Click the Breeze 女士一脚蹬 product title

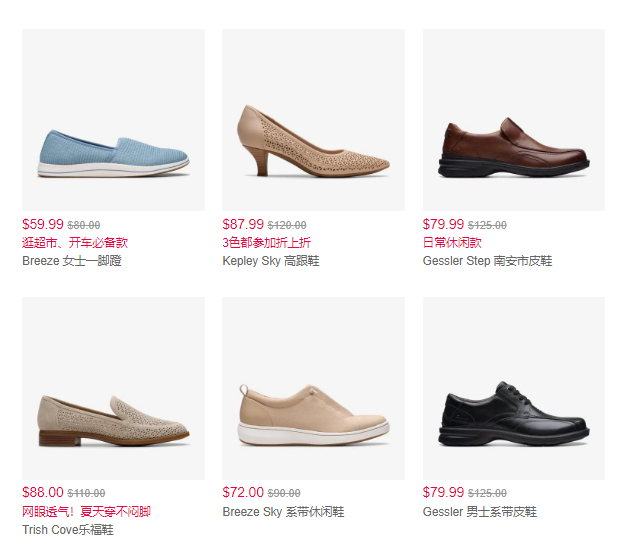point(72,261)
